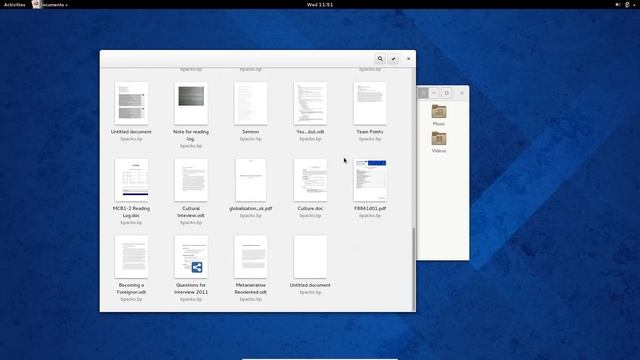Open the Sermon document thumbnail
The height and width of the screenshot is (360, 640).
pyautogui.click(x=251, y=103)
